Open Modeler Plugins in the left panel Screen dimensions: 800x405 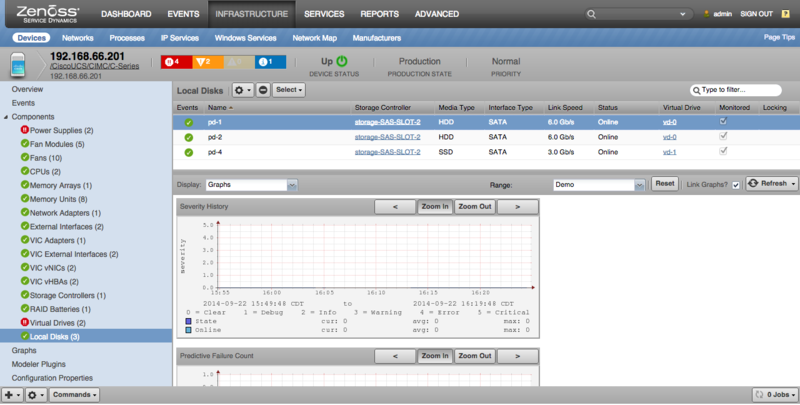39,364
